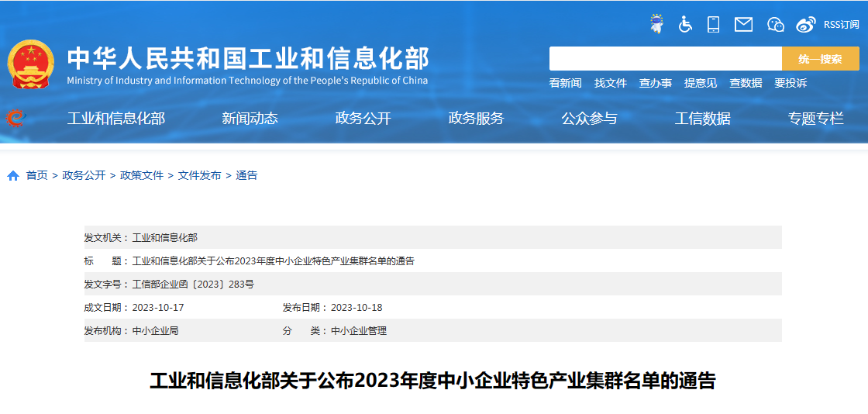Click the wheelchair accessibility icon
This screenshot has width=868, height=414.
coord(685,25)
